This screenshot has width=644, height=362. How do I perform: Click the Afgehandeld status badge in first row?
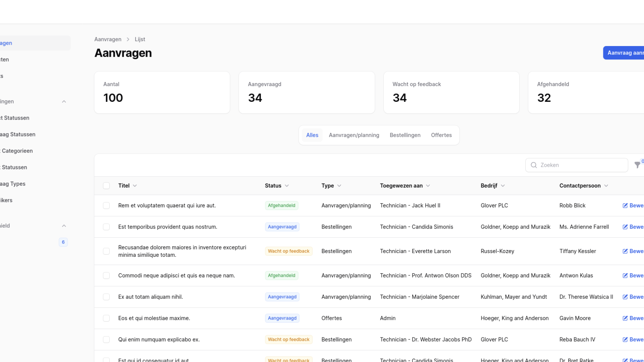281,206
